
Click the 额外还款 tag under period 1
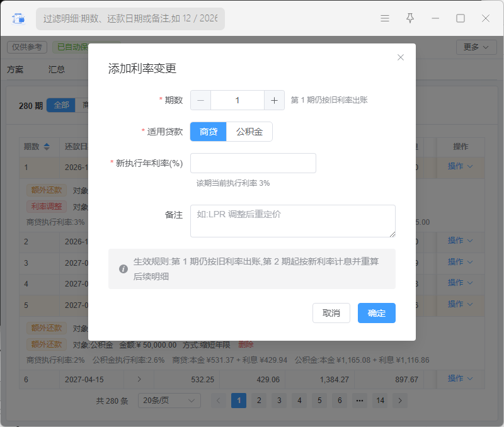[47, 190]
